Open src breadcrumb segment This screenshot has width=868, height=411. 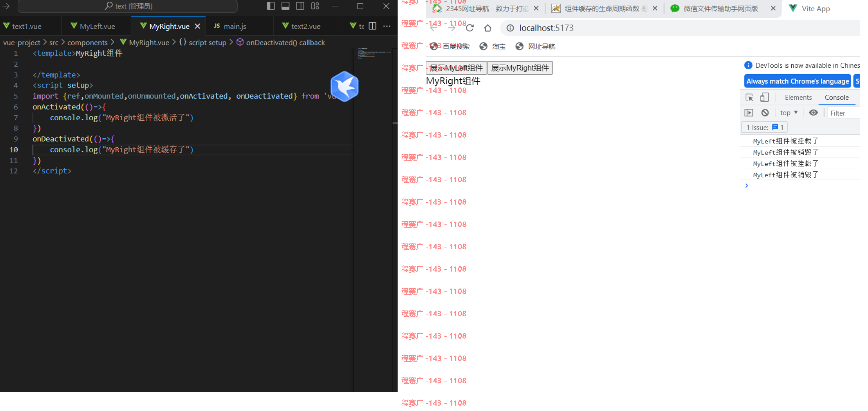pos(54,43)
